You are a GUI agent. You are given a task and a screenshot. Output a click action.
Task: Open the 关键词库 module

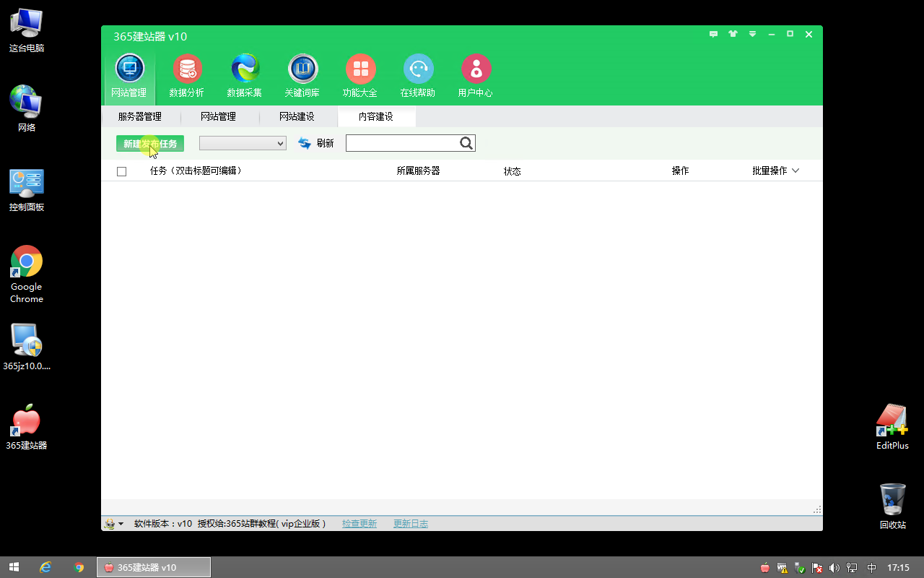click(x=302, y=77)
